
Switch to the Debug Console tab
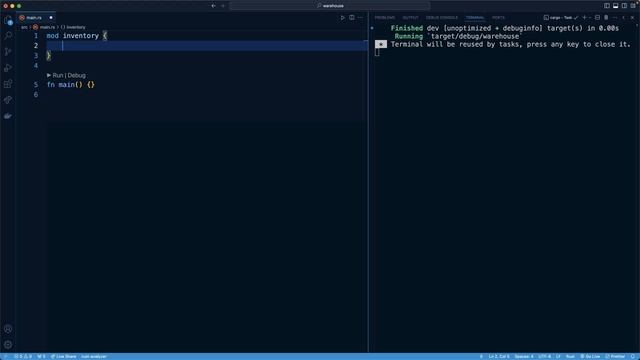442,18
